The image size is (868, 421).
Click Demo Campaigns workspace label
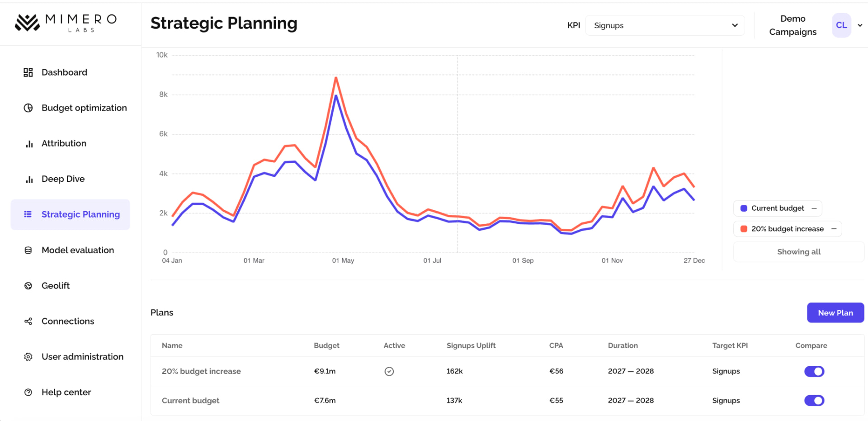coord(793,25)
